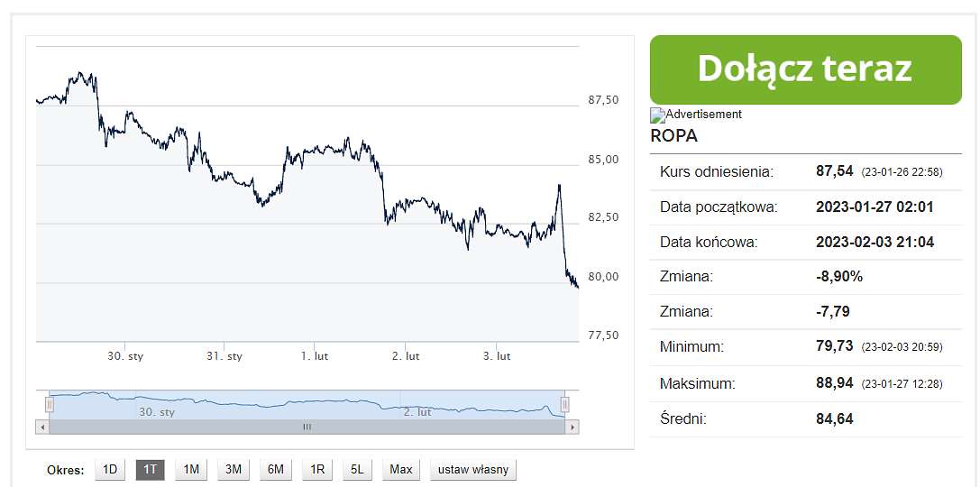
Task: Click the scrollbar thumb grip
Action: (307, 427)
